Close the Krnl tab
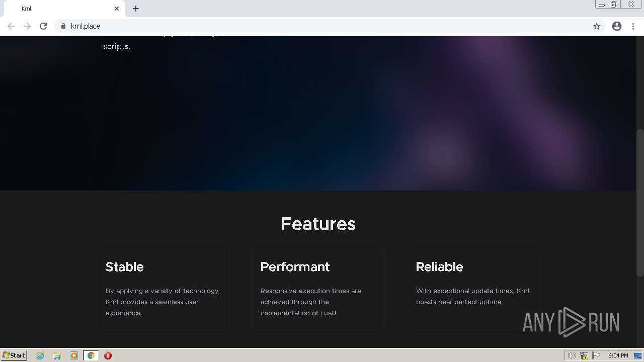This screenshot has width=644, height=362. [x=117, y=9]
